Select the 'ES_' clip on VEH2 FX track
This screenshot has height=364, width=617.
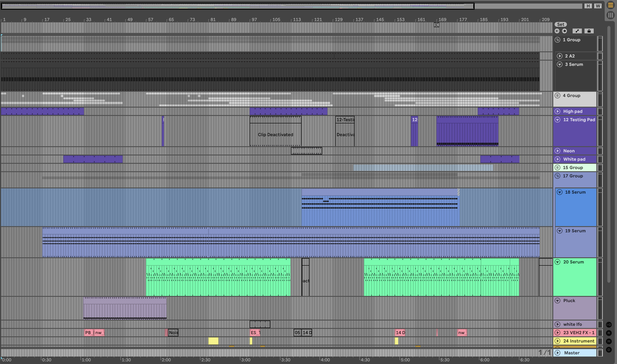tap(255, 333)
